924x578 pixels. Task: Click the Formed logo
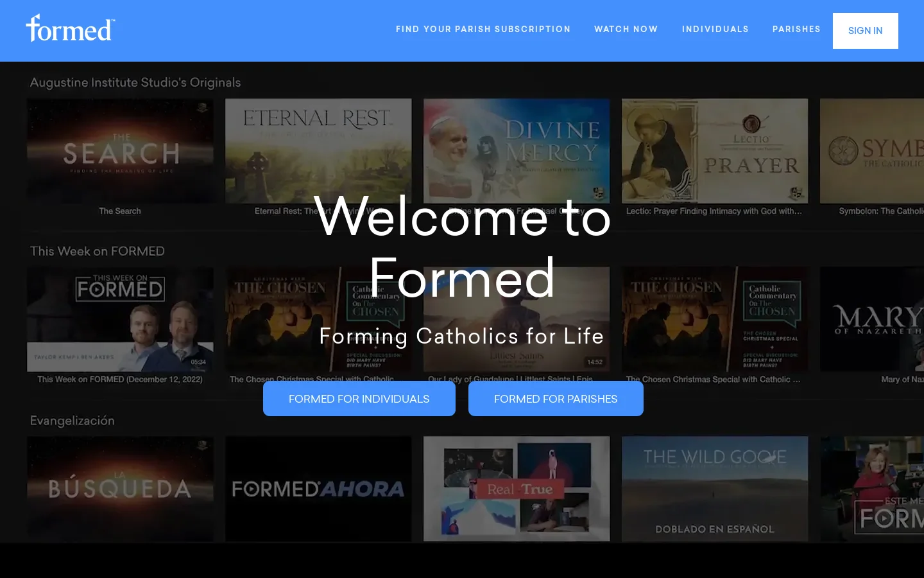[x=71, y=28]
